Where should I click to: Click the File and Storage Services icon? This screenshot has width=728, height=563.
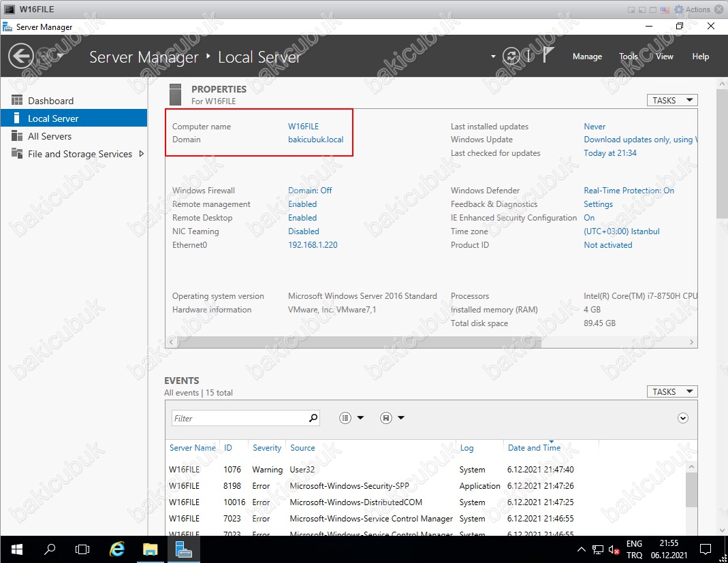[x=17, y=153]
